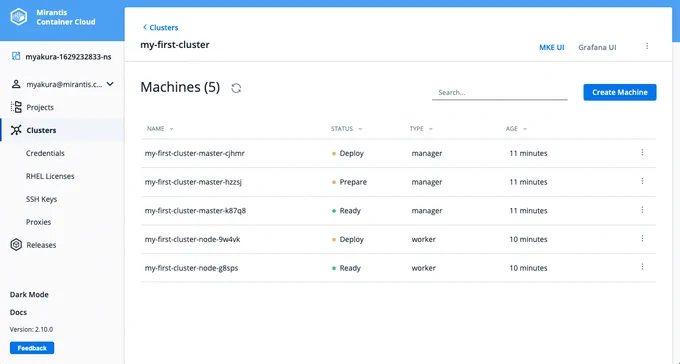Sort by STATUS column arrow
The height and width of the screenshot is (364, 680).
[x=360, y=129]
